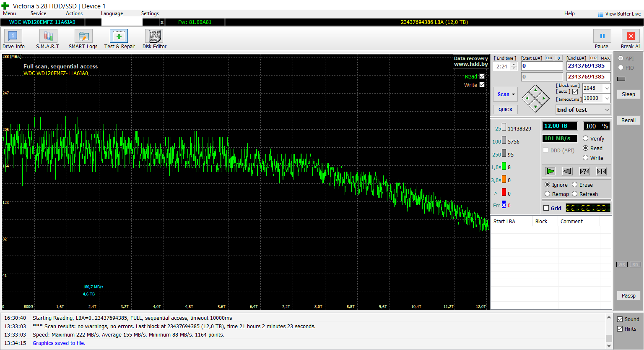Click the upper End LBA input field
The image size is (644, 350).
pos(588,66)
